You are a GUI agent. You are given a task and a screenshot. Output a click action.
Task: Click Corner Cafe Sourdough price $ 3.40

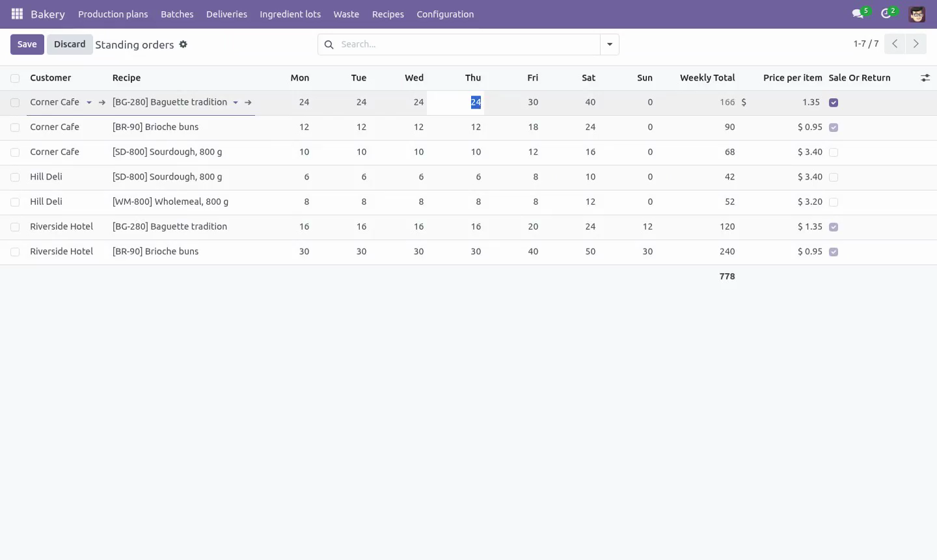810,152
